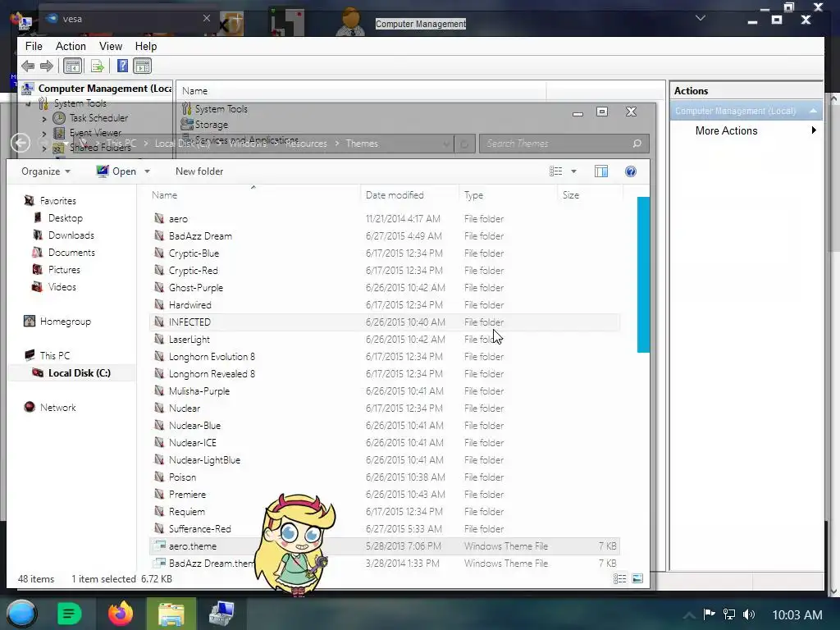Select the INFECTED folder row
Image resolution: width=840 pixels, height=630 pixels.
click(384, 322)
